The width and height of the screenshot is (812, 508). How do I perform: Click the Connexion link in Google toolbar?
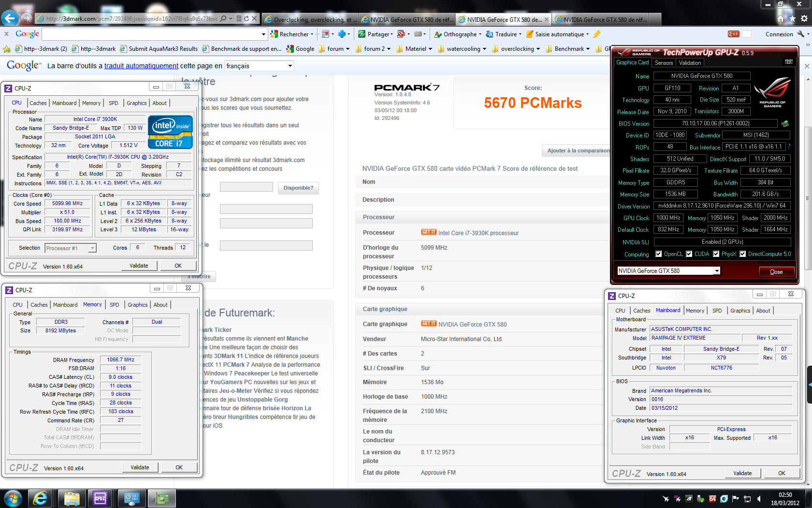pyautogui.click(x=779, y=34)
